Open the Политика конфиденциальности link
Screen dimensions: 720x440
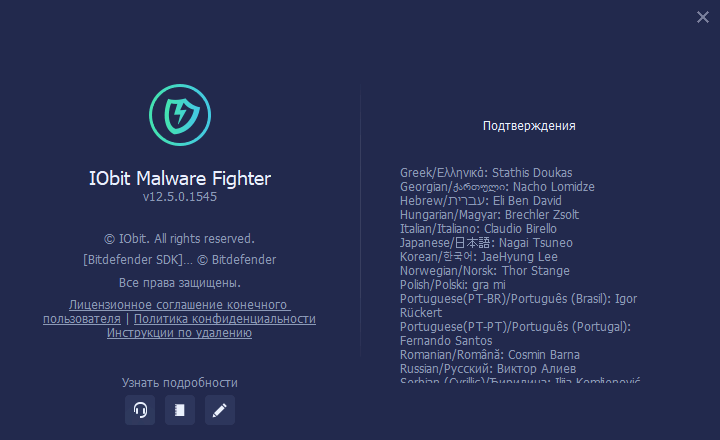(225, 319)
